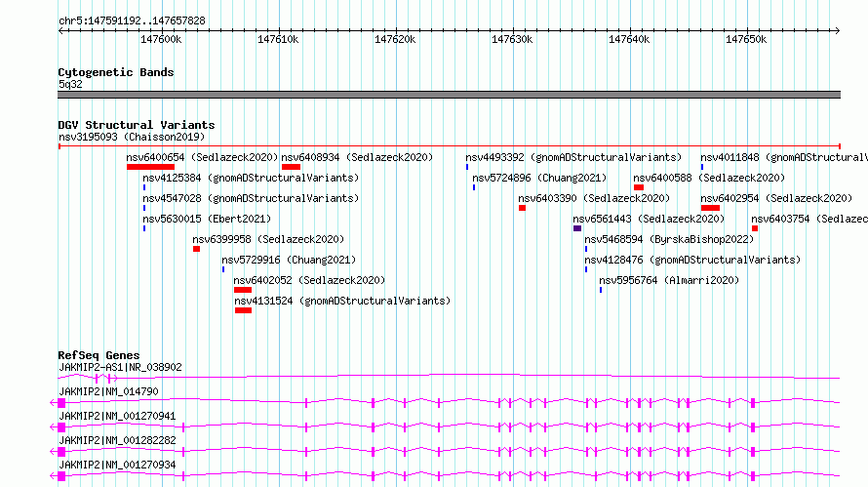Click the nsv6408934 (Sedlazeck2020) label
The image size is (868, 487).
[x=357, y=157]
